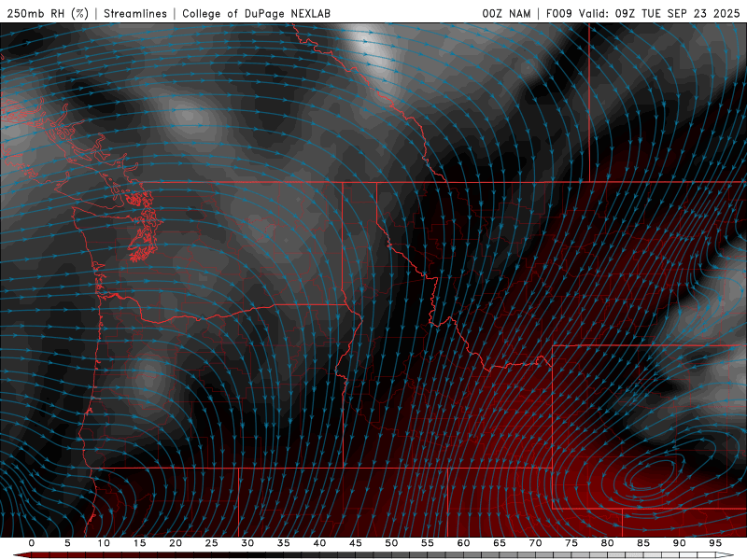Click the "45" colorbar tick label

point(356,543)
